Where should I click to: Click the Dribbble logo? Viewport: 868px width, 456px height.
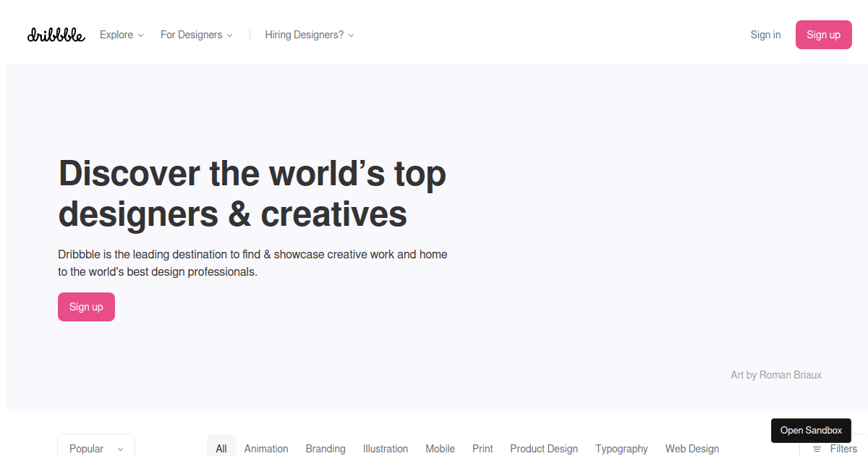[56, 34]
